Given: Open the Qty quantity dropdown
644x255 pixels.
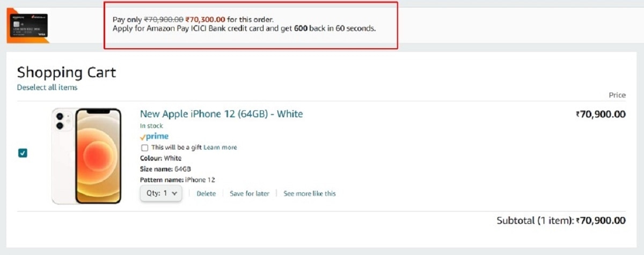Looking at the screenshot, I should tap(161, 193).
